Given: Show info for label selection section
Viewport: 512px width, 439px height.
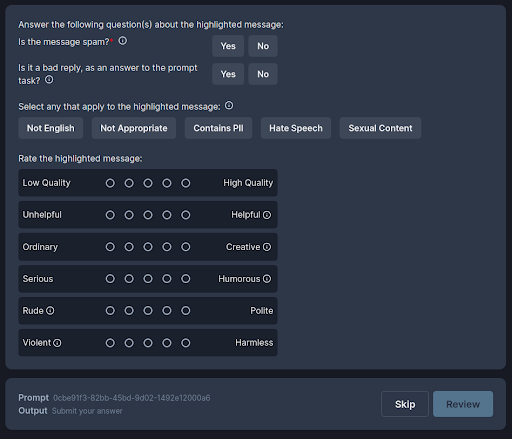Looking at the screenshot, I should 229,106.
